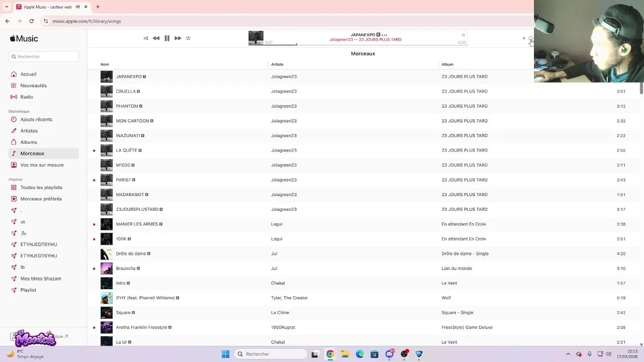Open Nouveautés section

coord(33,85)
